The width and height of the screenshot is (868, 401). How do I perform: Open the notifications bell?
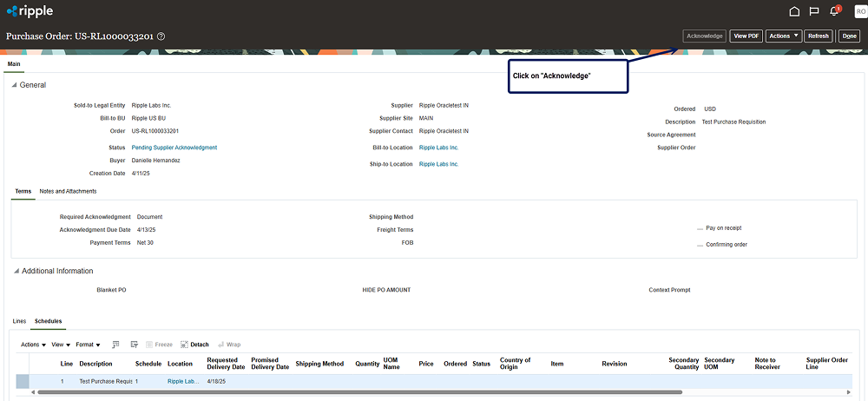point(834,11)
